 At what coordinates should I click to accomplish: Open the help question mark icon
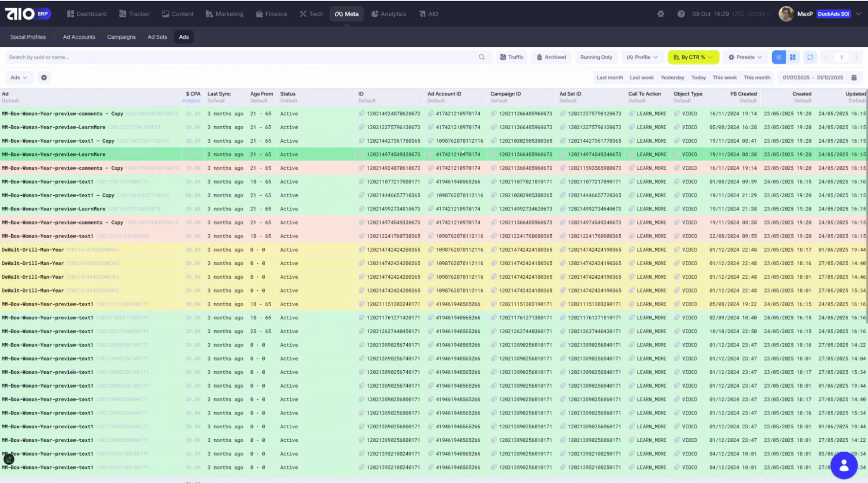681,14
